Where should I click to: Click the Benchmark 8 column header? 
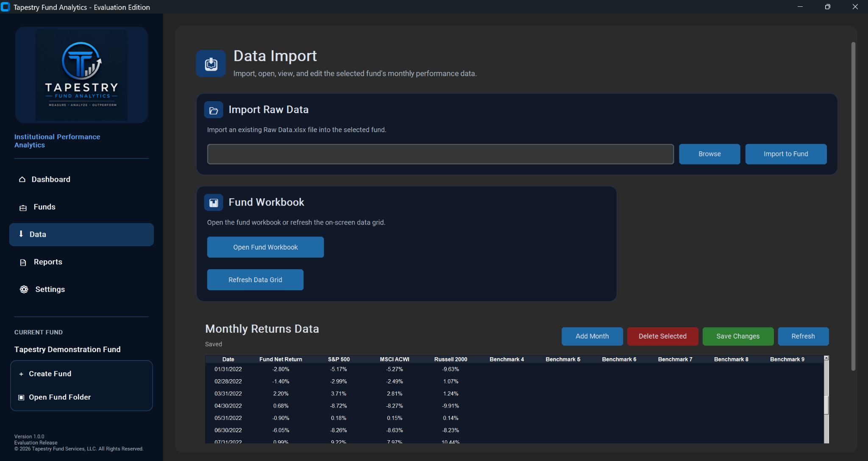[731, 359]
